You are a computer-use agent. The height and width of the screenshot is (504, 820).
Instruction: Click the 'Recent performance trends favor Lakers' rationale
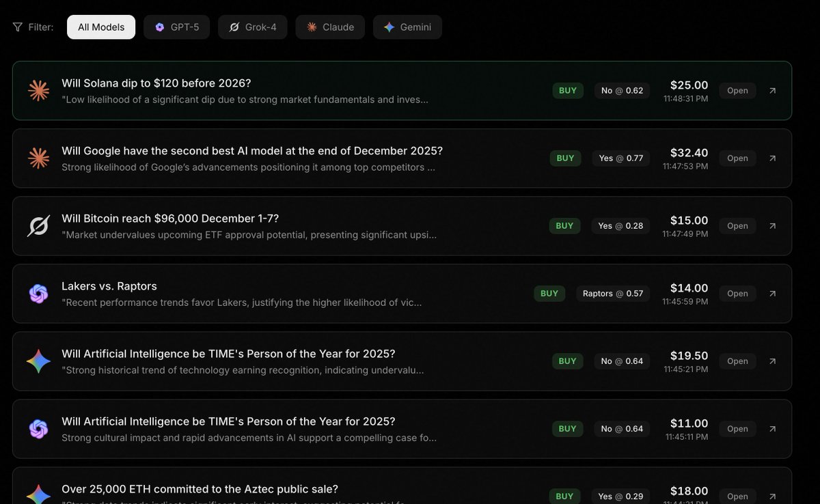(x=241, y=303)
